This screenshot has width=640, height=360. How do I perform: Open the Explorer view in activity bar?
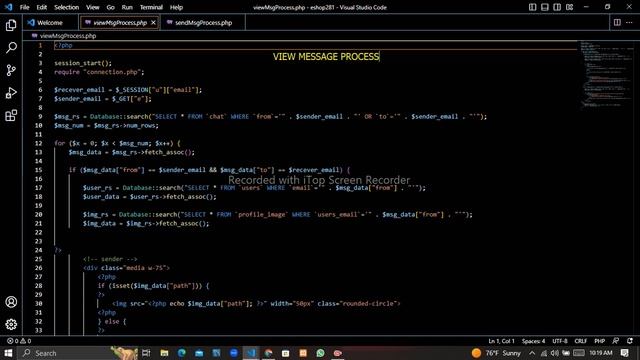pos(11,25)
